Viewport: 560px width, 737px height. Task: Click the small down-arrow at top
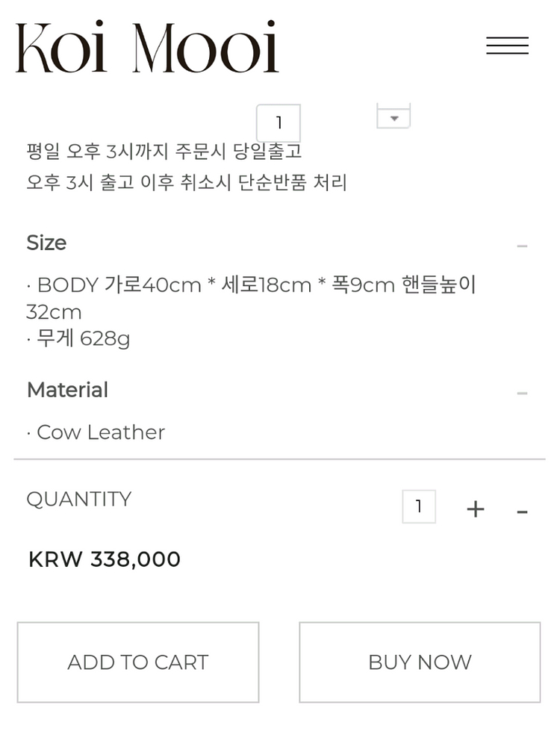point(393,118)
